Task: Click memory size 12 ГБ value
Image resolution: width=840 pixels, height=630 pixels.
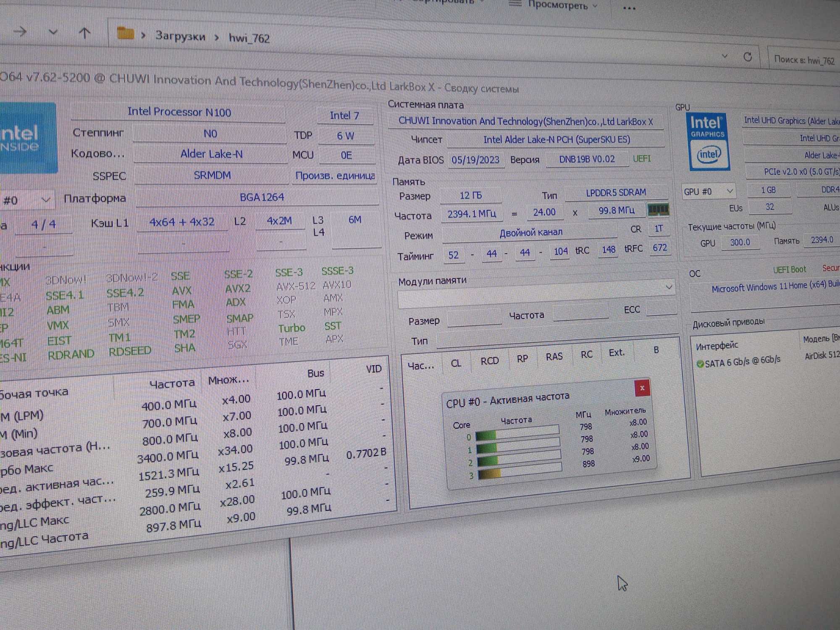Action: 470,195
